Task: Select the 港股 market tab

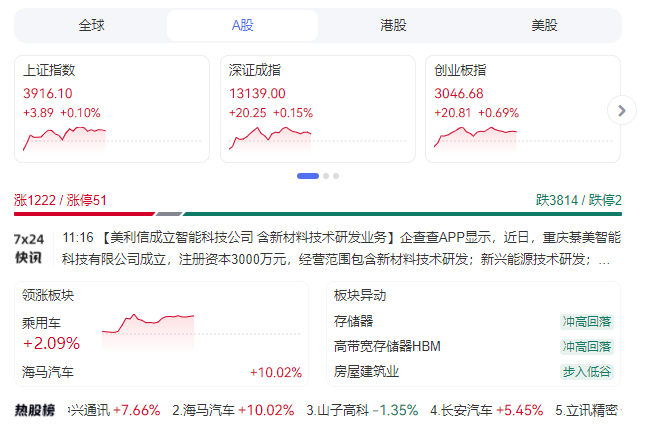Action: [x=394, y=25]
